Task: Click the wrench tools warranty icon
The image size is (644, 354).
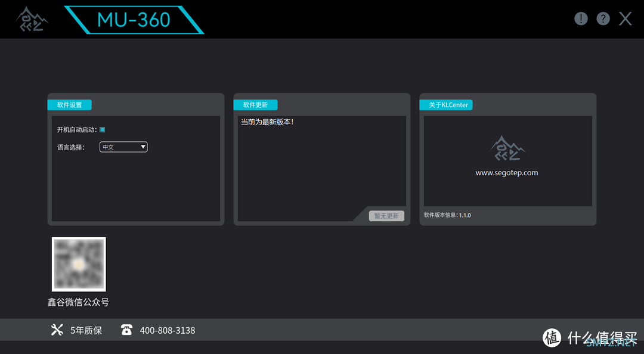Action: pos(57,330)
